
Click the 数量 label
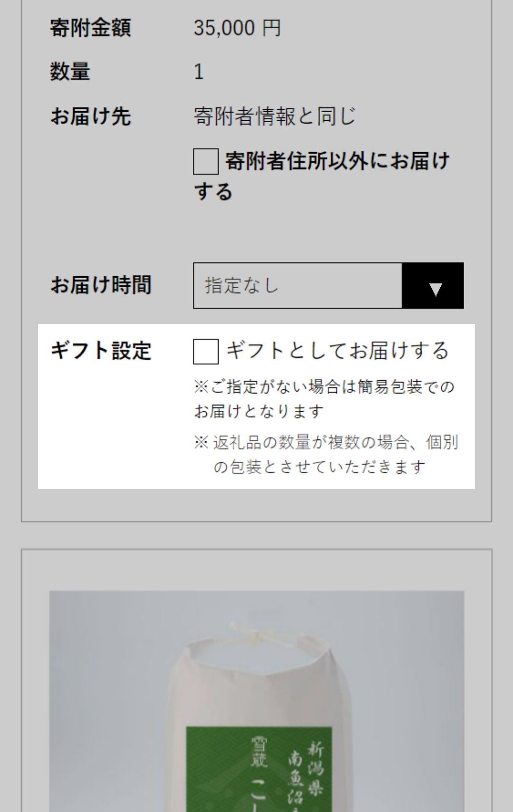70,72
